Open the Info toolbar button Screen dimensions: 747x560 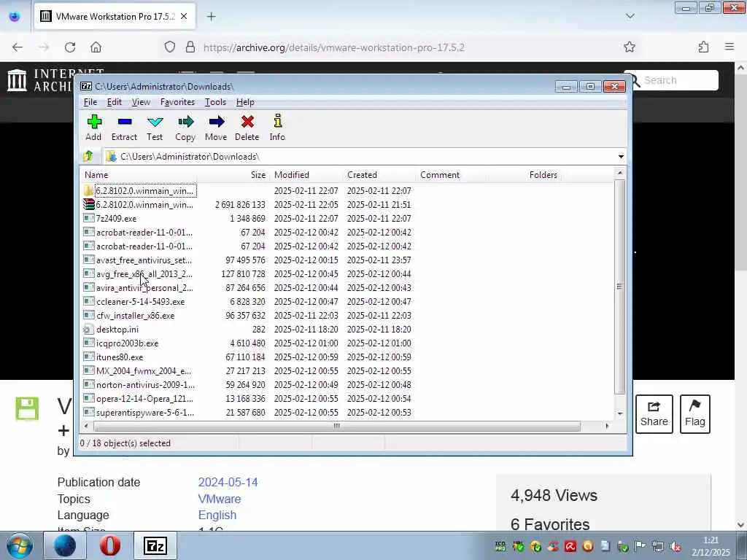277,128
